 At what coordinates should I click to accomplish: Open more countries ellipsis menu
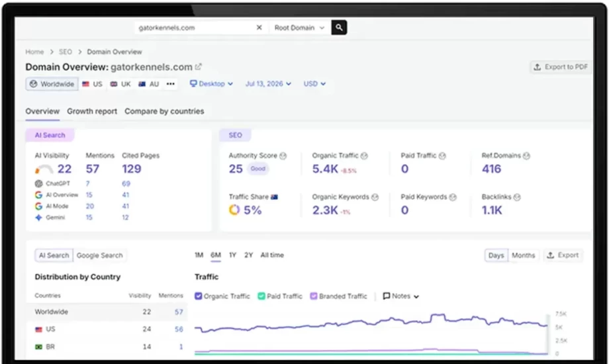pos(170,84)
